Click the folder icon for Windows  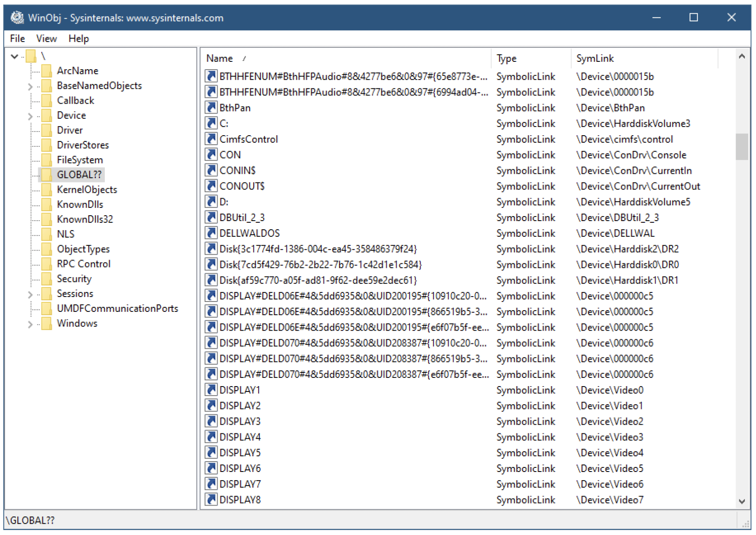pyautogui.click(x=46, y=323)
